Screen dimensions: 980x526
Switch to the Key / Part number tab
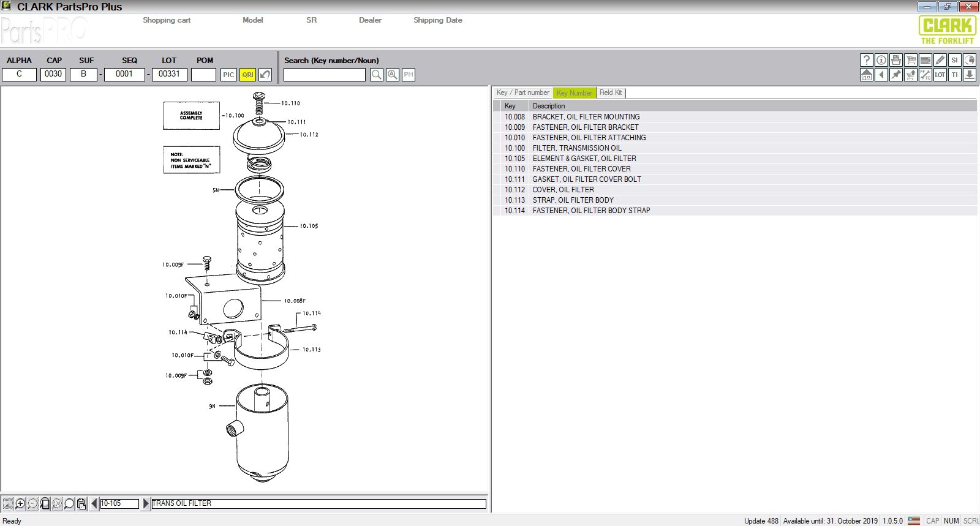(x=522, y=92)
